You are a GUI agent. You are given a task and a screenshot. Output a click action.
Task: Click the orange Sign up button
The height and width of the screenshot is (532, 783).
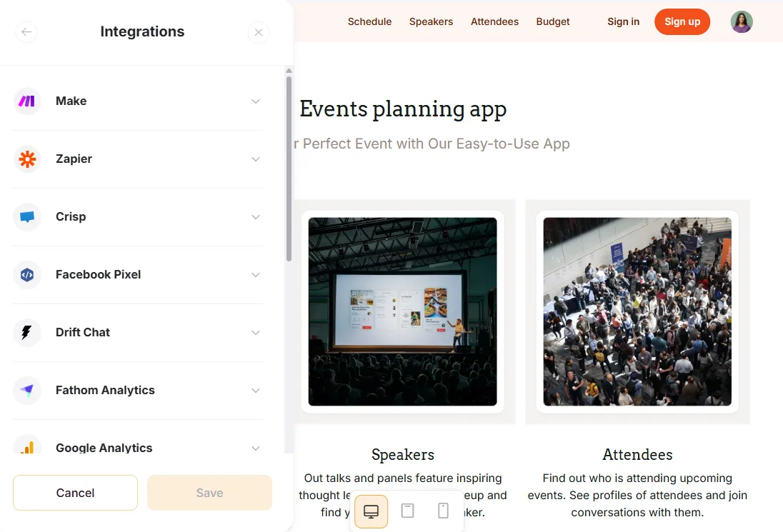(682, 21)
